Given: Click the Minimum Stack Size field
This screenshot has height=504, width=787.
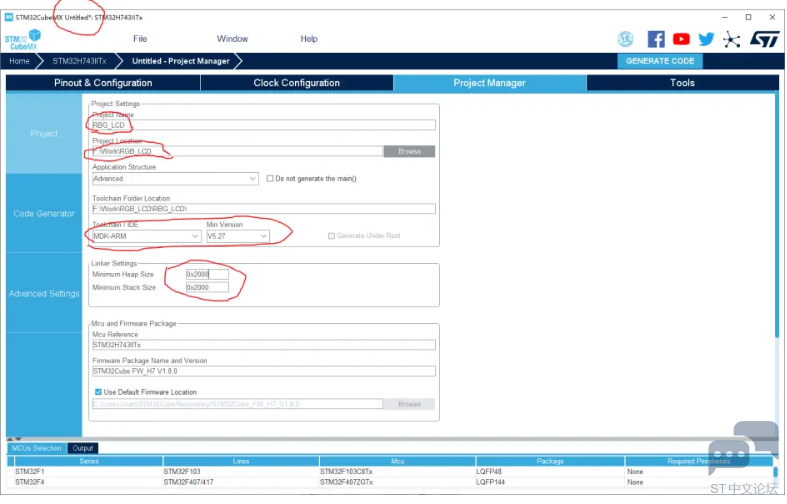Looking at the screenshot, I should (x=207, y=288).
